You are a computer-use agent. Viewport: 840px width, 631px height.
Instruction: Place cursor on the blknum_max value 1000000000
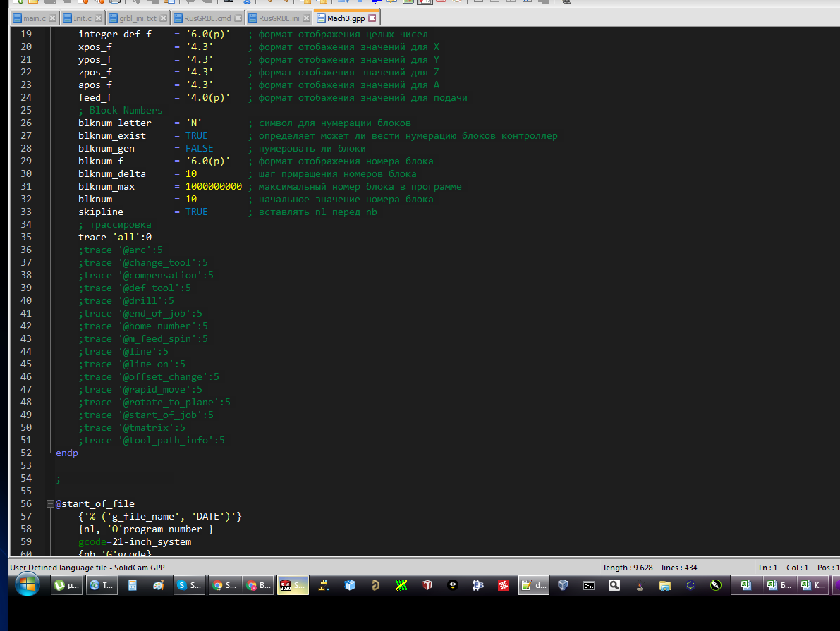coord(214,186)
